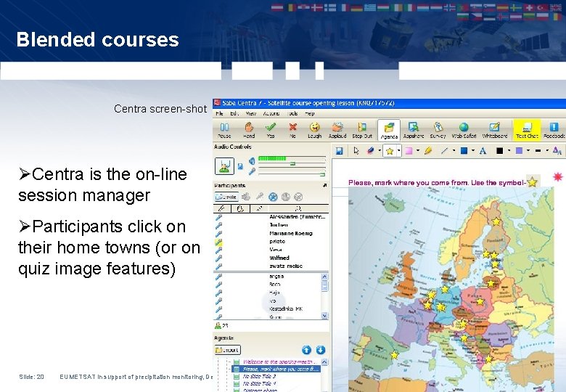Launch Web Safari globe icon
The height and width of the screenshot is (392, 566).
tap(464, 127)
